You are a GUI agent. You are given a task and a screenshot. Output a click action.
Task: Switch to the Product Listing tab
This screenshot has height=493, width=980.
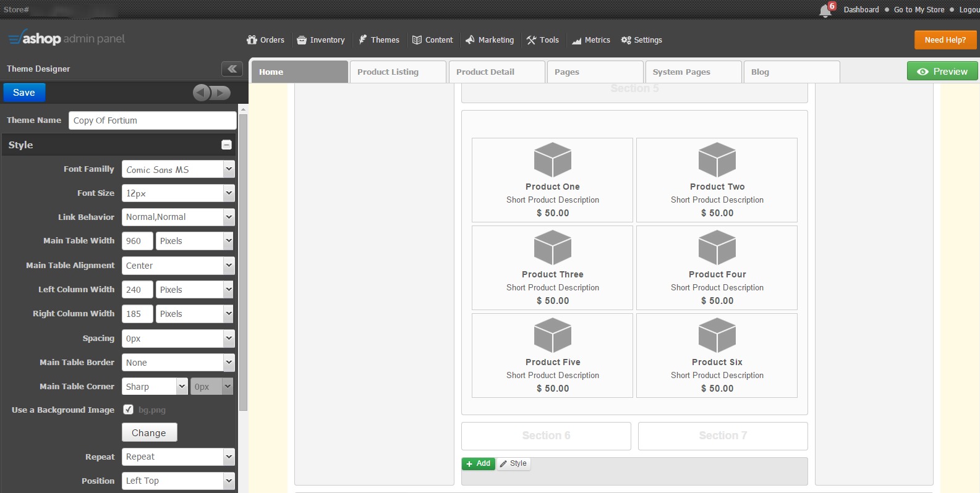tap(398, 72)
